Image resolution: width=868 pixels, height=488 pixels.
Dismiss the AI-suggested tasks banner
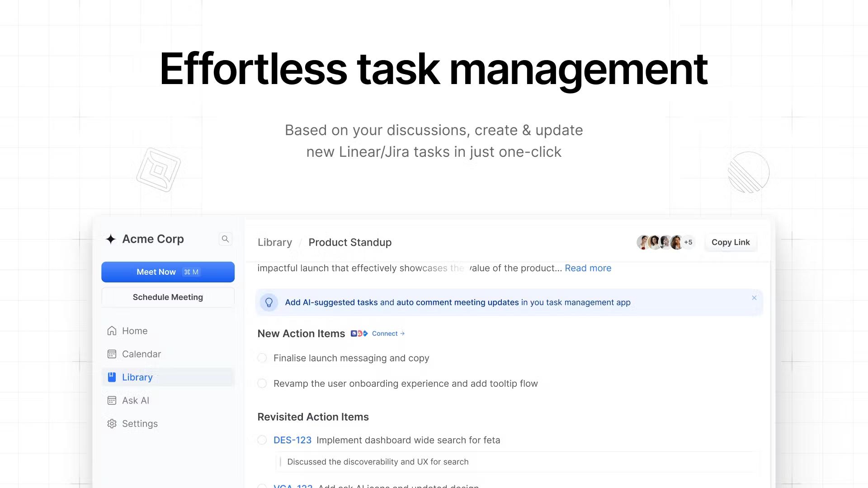point(754,298)
